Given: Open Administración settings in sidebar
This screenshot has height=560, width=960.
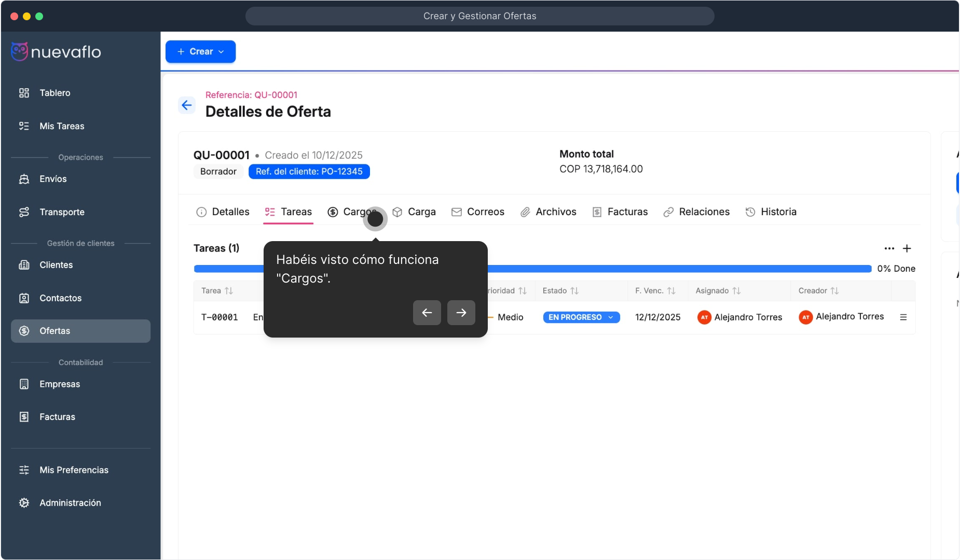Looking at the screenshot, I should 70,502.
